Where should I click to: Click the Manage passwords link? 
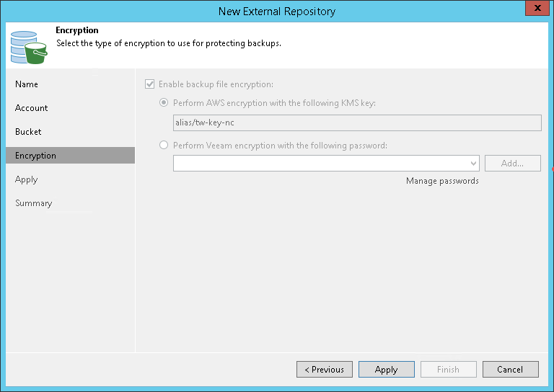click(x=442, y=181)
